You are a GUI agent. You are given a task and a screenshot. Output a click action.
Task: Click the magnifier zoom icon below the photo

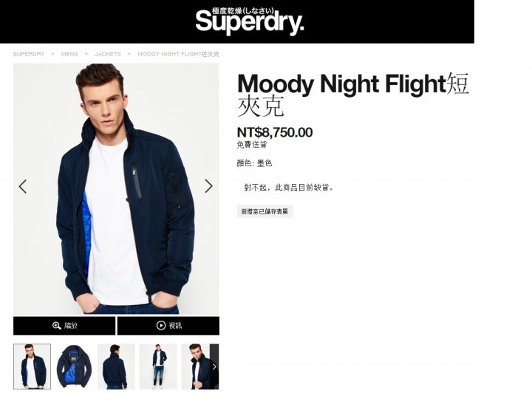57,326
